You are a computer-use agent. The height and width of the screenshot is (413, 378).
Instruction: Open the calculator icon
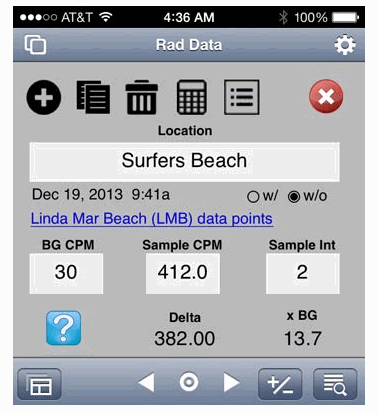coord(191,97)
